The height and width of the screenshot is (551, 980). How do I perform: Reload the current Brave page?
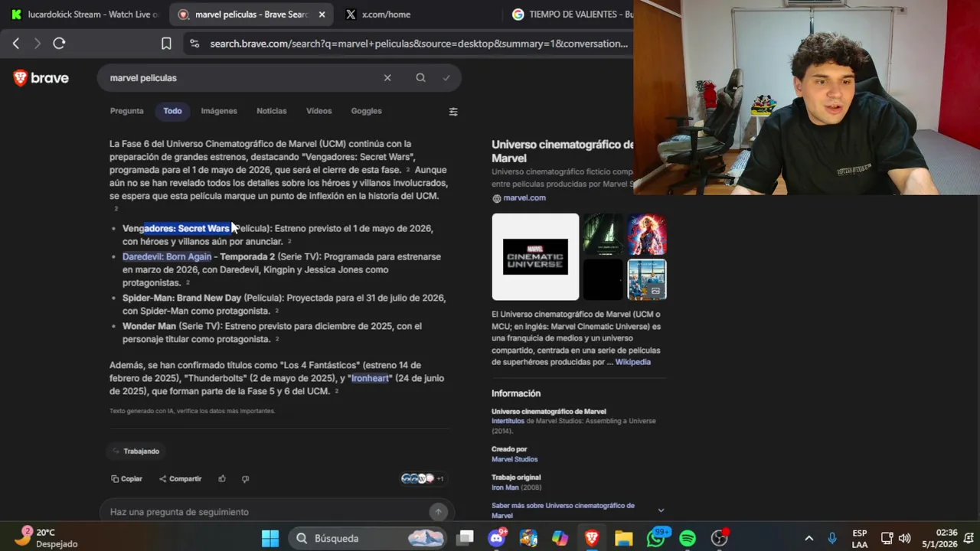coord(59,44)
